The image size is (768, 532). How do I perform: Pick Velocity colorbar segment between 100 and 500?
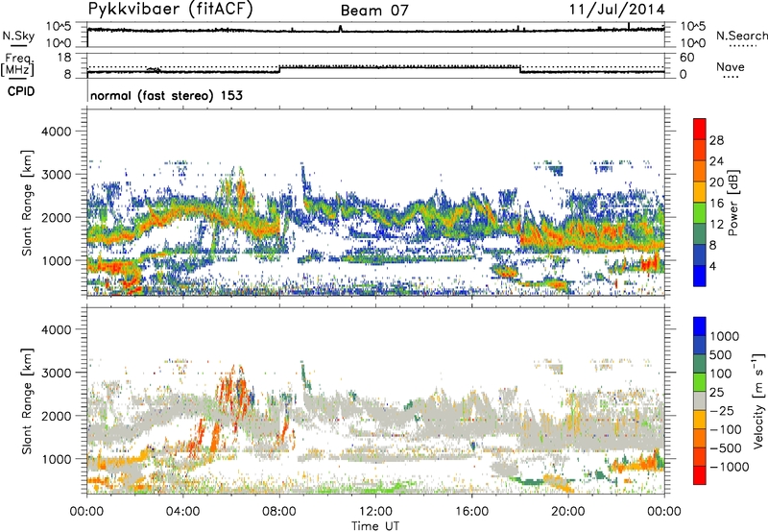pyautogui.click(x=700, y=364)
